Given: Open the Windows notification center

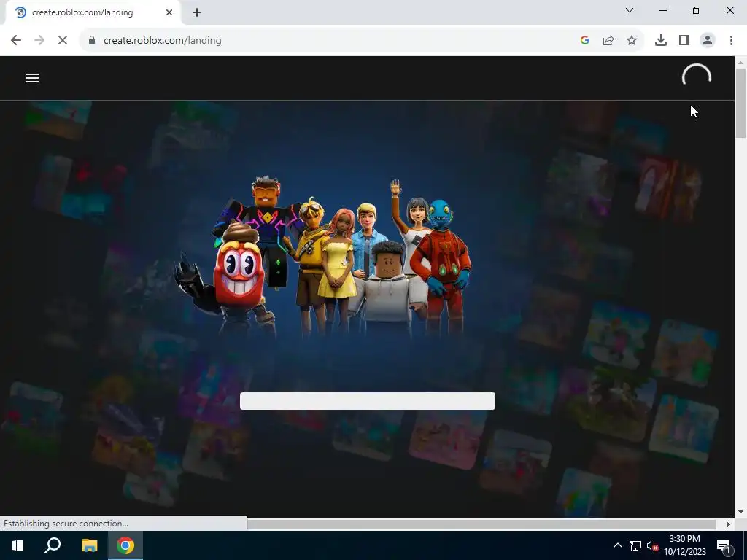Looking at the screenshot, I should (724, 546).
